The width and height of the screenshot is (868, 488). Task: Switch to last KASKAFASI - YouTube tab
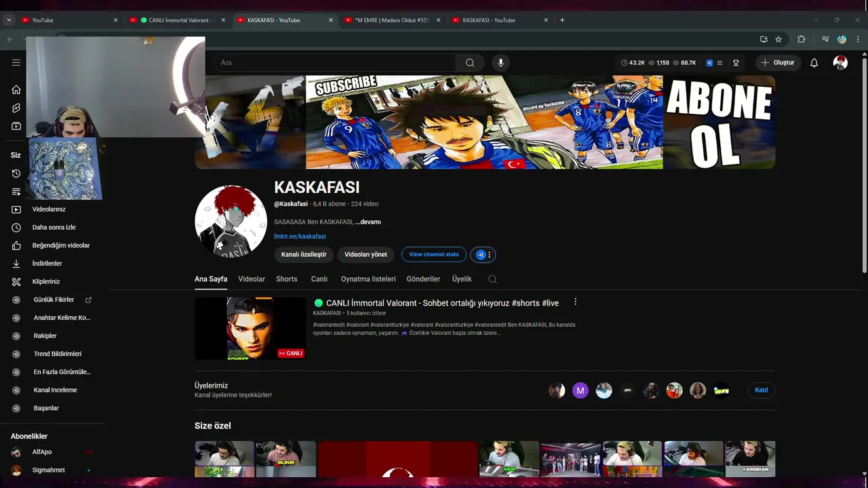(x=499, y=20)
